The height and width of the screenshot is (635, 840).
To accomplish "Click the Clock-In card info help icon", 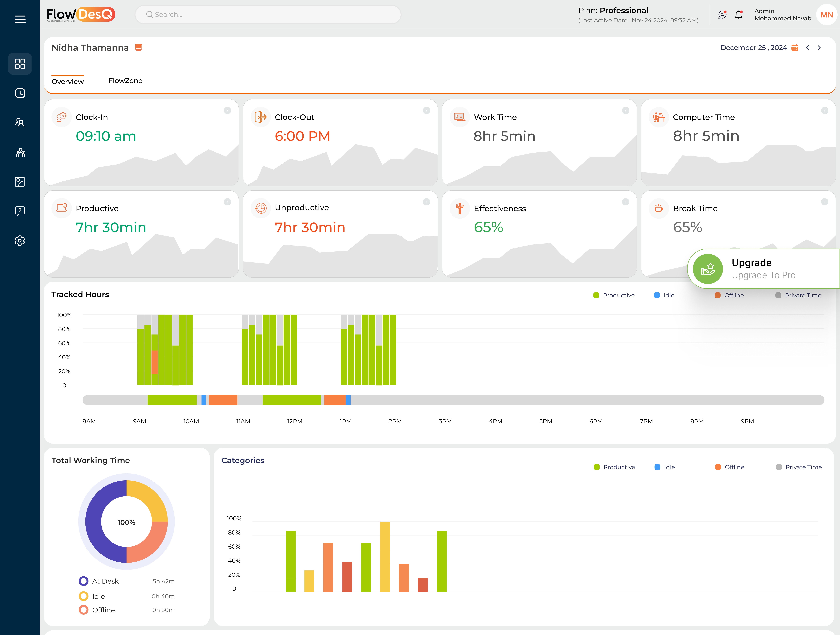I will (x=227, y=111).
